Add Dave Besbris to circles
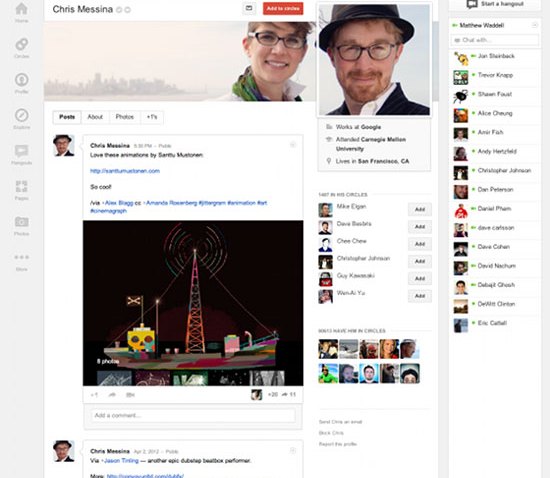 coord(420,227)
